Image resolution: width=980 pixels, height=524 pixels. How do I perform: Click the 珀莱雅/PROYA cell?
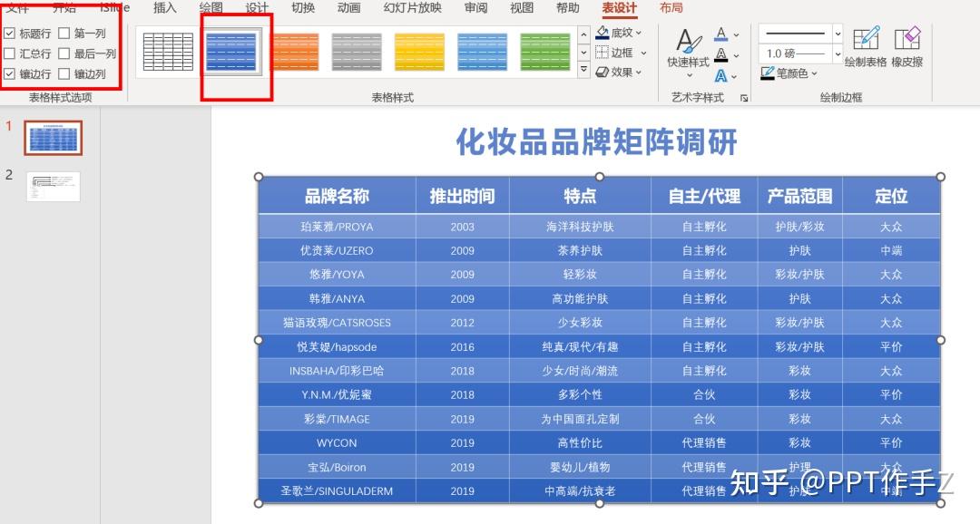coord(337,227)
